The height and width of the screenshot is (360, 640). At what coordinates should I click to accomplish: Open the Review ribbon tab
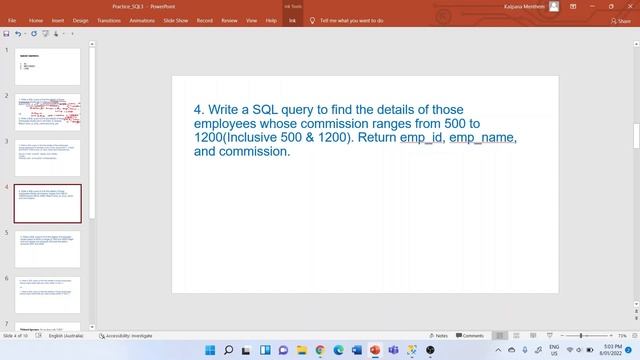229,20
